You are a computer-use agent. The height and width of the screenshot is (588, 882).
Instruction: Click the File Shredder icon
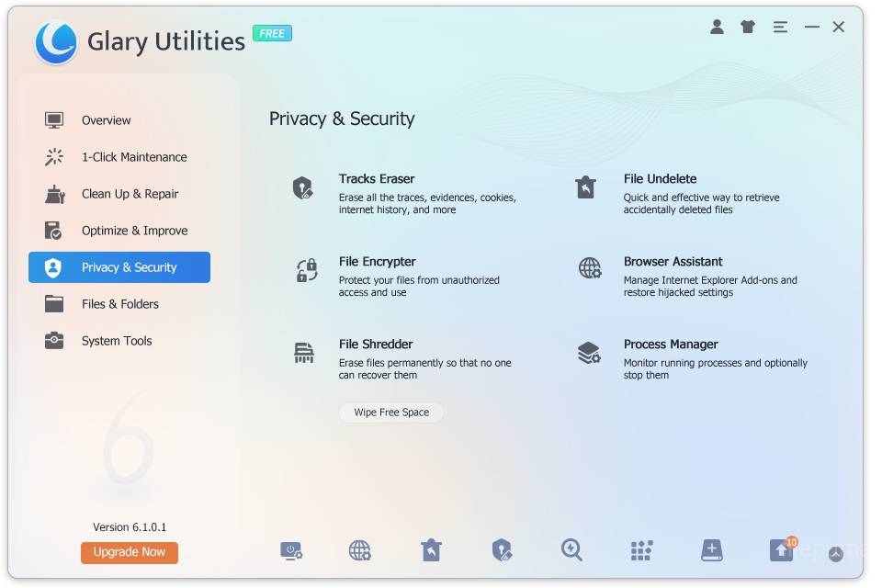(304, 353)
